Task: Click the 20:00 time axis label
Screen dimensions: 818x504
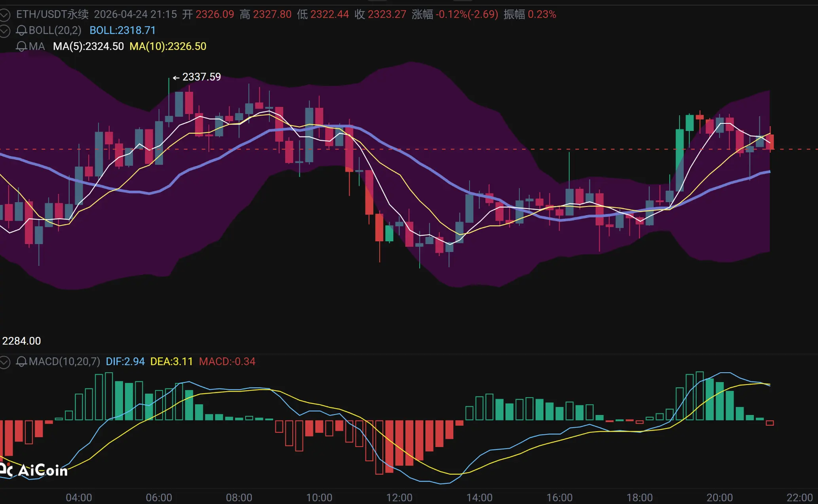Action: pos(720,497)
